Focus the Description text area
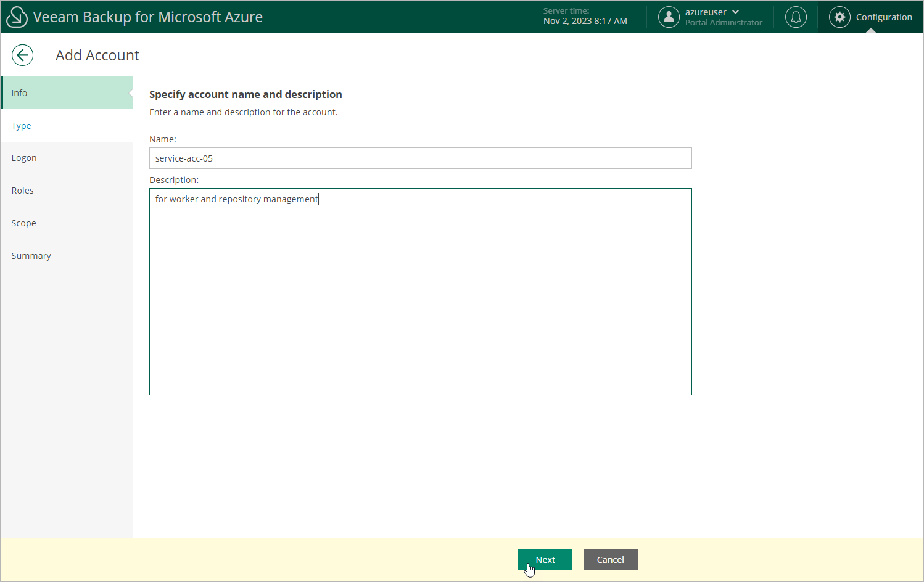The height and width of the screenshot is (582, 924). tap(421, 292)
